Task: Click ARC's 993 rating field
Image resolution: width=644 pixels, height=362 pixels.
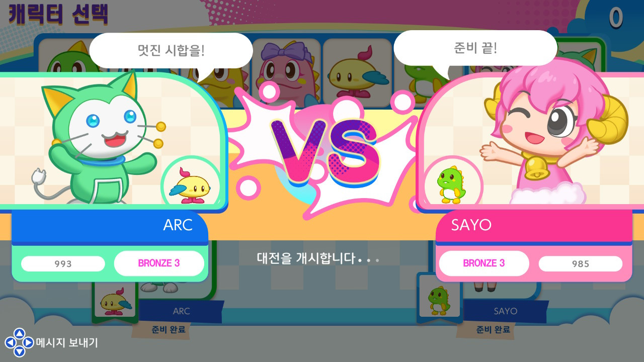Action: coord(63,263)
